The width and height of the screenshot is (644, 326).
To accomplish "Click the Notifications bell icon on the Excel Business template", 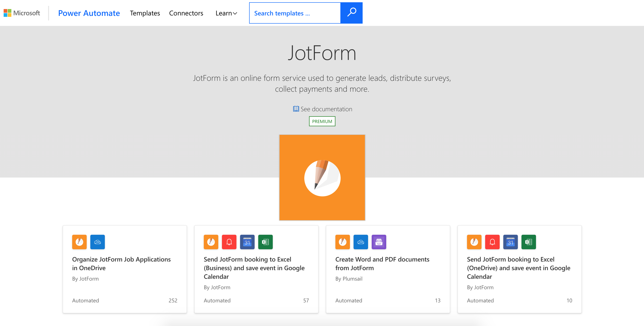I will pos(229,242).
